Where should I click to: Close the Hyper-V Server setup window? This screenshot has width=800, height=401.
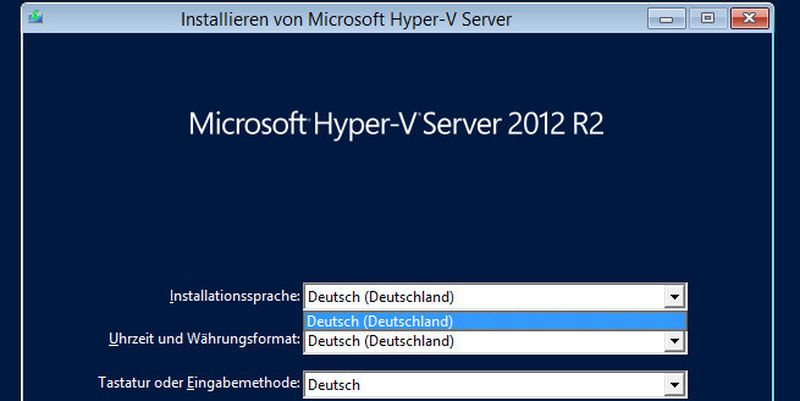pyautogui.click(x=749, y=19)
